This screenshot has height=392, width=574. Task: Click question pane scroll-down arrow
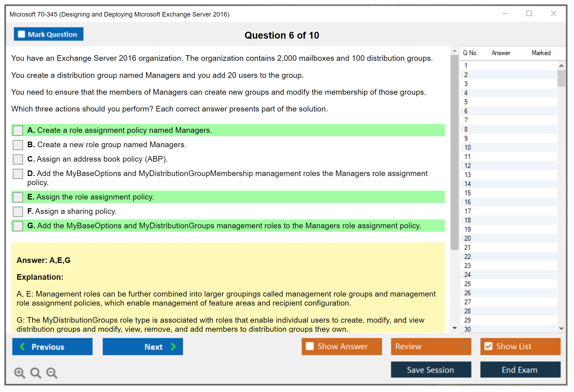pos(454,328)
